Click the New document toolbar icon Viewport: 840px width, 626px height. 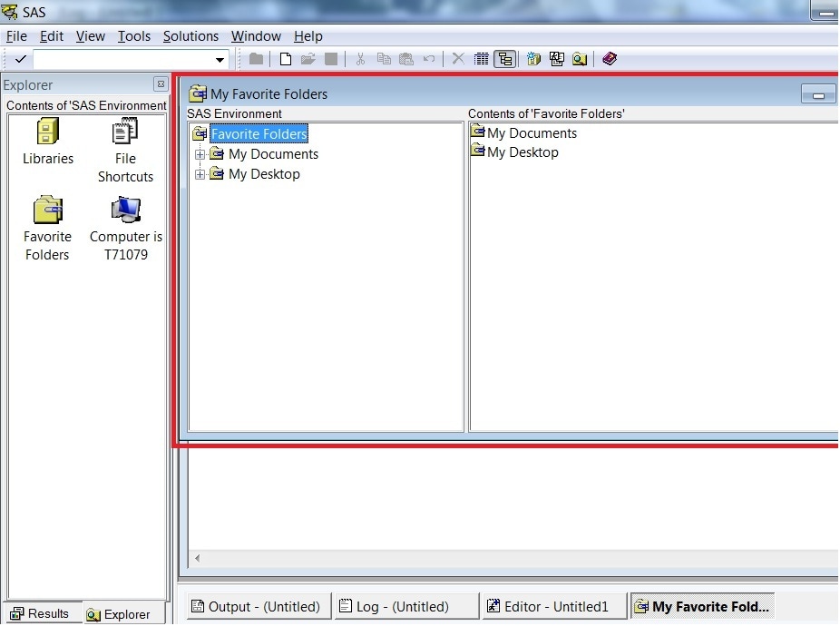286,59
